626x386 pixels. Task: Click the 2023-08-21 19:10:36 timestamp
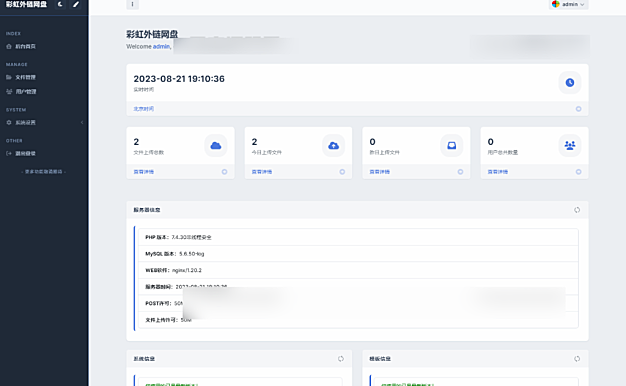tap(179, 79)
